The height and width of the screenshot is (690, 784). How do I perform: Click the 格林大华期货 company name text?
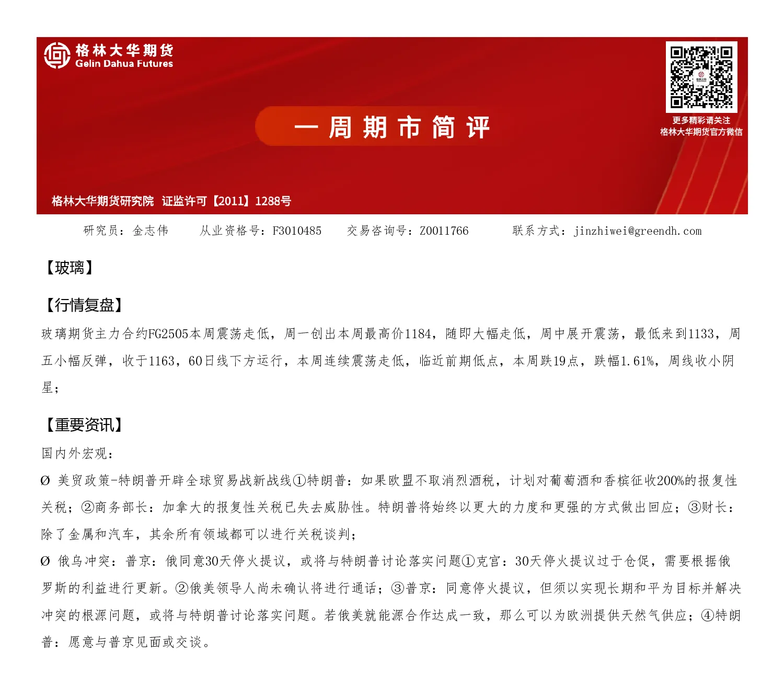point(124,50)
